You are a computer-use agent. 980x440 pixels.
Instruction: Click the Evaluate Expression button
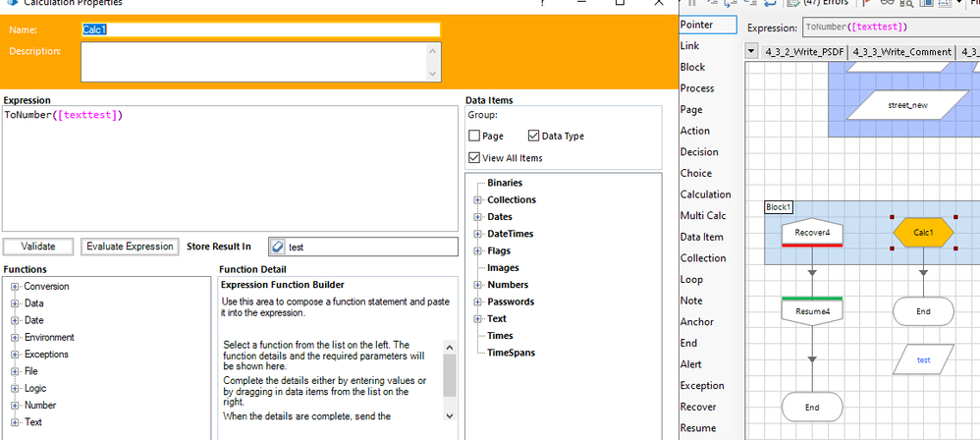(131, 247)
